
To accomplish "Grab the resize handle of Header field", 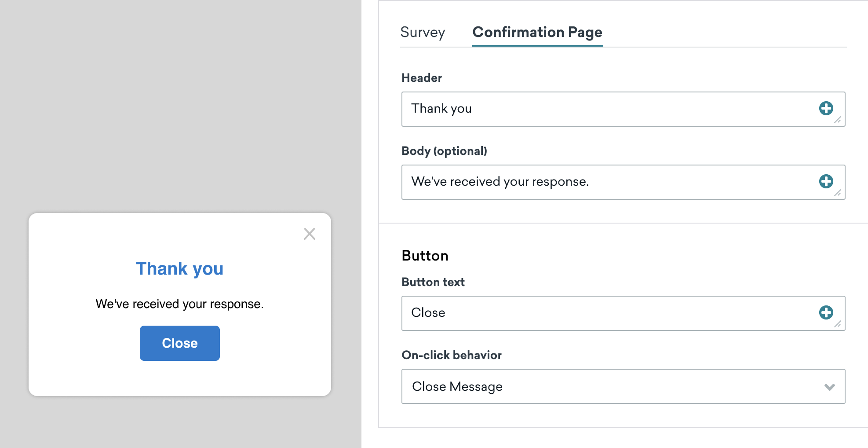I will [x=838, y=120].
